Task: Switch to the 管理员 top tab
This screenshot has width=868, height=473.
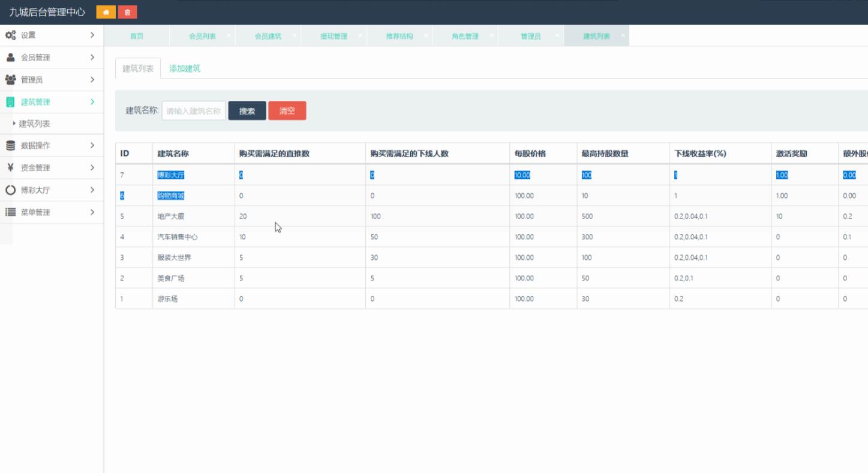Action: (531, 36)
